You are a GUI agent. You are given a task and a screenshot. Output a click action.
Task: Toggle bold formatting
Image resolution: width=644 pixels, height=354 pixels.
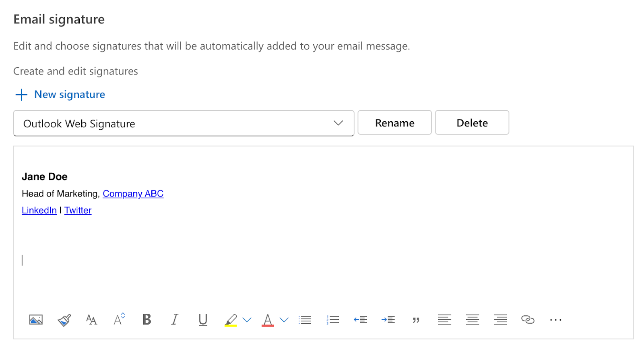coord(147,319)
